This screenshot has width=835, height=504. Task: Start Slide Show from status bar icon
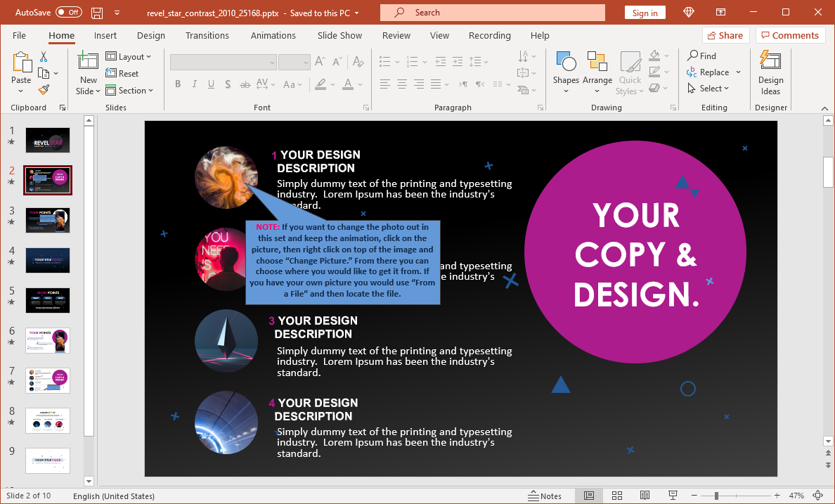673,496
